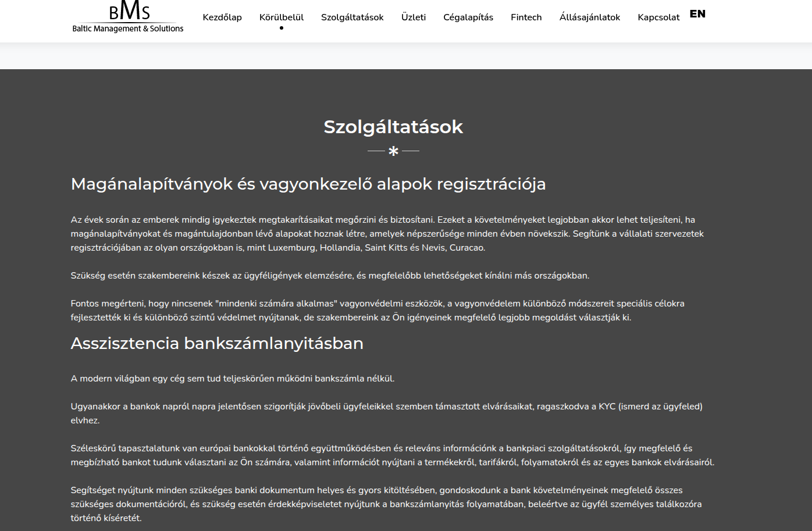Open the Üzleti navigation item

(x=414, y=17)
